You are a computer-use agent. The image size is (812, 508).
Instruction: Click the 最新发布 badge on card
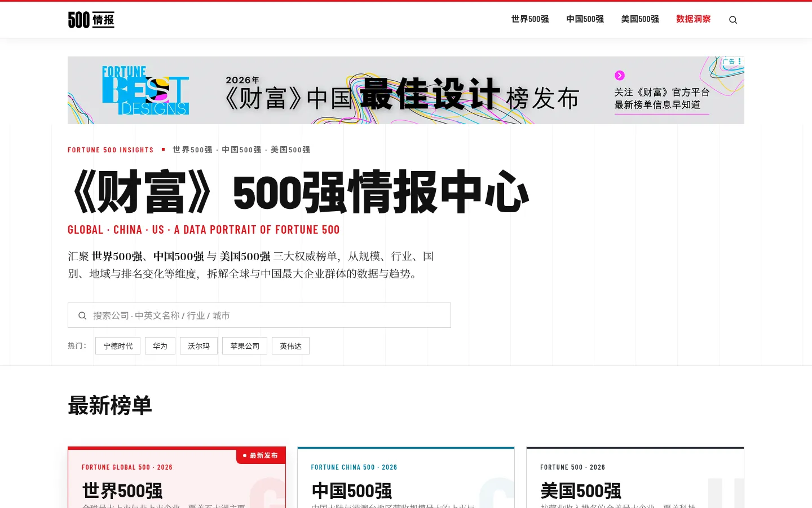[x=261, y=456]
